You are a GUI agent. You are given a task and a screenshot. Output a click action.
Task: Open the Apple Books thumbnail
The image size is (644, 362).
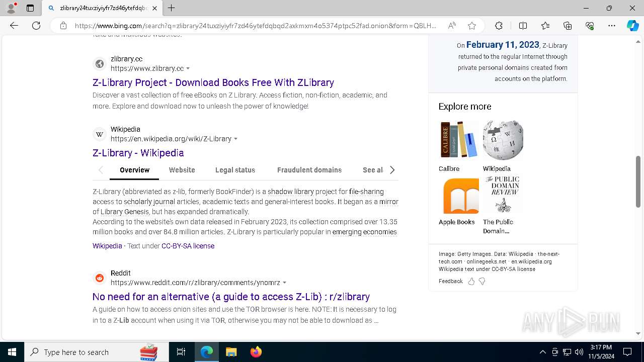(458, 195)
